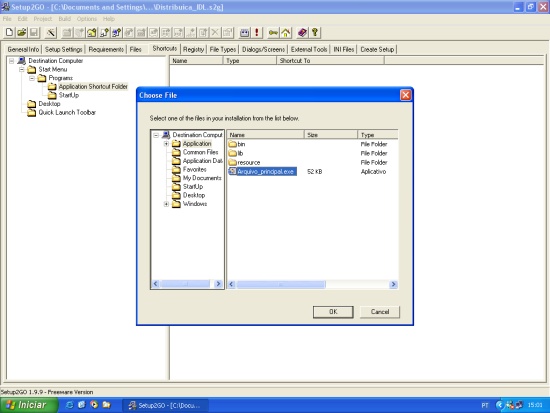Switch to the General Info tab
The width and height of the screenshot is (550, 413).
coord(23,49)
